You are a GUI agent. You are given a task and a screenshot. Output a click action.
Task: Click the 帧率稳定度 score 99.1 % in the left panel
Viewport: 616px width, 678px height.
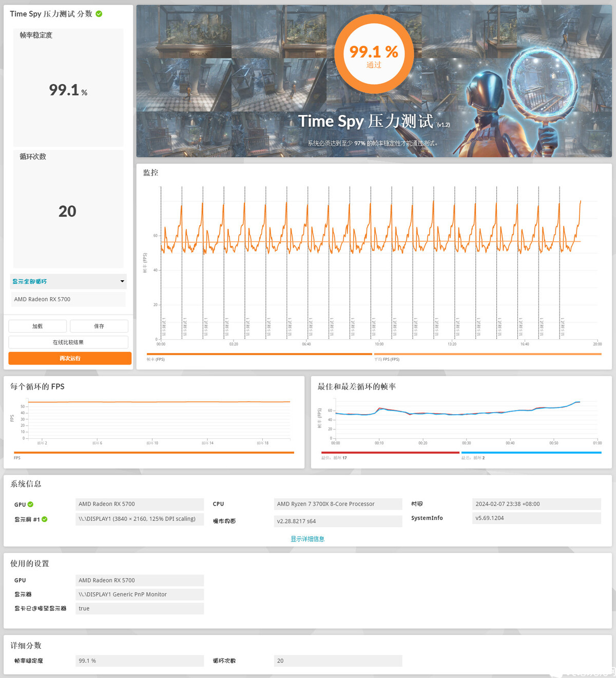point(68,90)
